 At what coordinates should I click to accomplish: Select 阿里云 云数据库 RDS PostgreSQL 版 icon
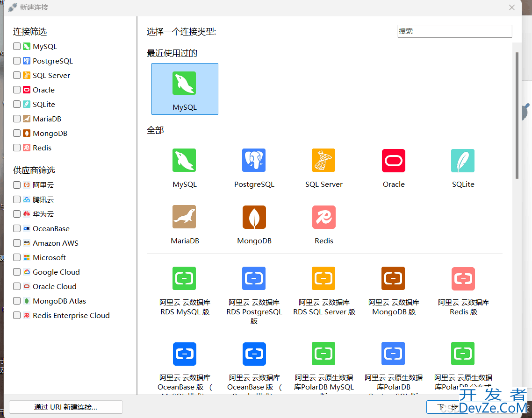coord(254,278)
